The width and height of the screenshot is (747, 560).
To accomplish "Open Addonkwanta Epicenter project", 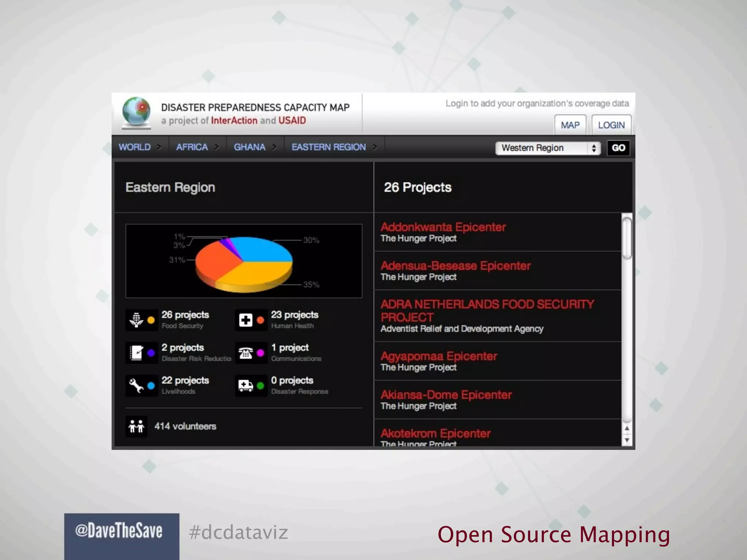I will coord(443,227).
